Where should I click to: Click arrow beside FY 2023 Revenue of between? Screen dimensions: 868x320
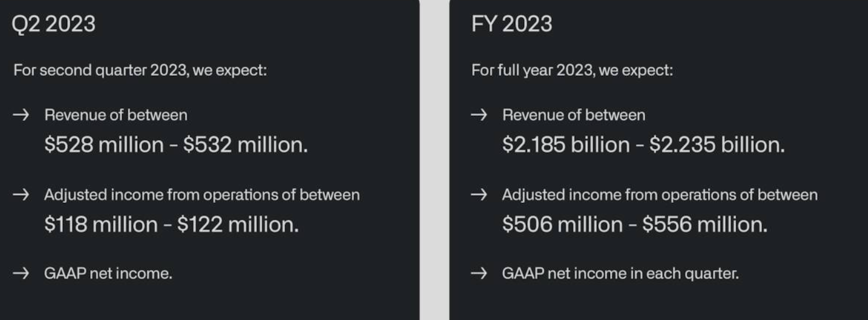[x=479, y=115]
